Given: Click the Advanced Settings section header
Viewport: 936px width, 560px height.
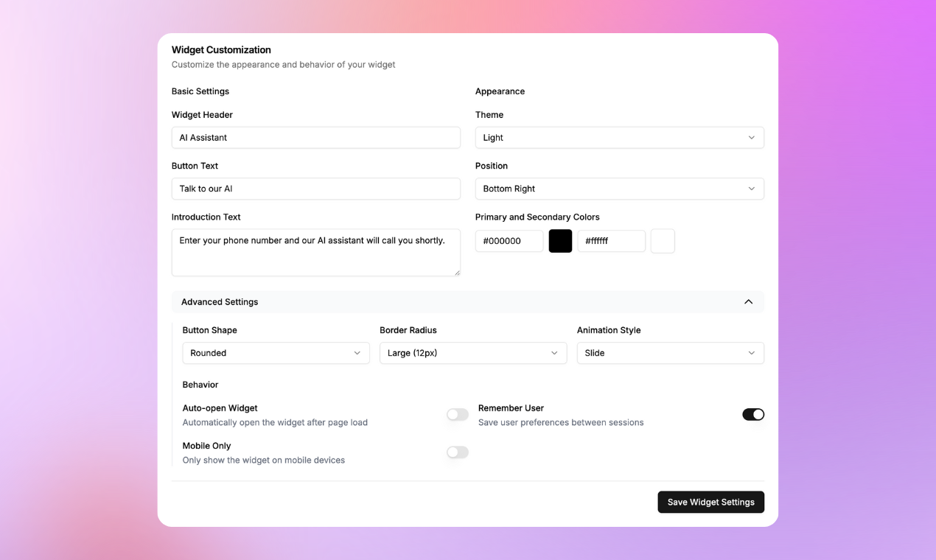Looking at the screenshot, I should click(x=467, y=302).
